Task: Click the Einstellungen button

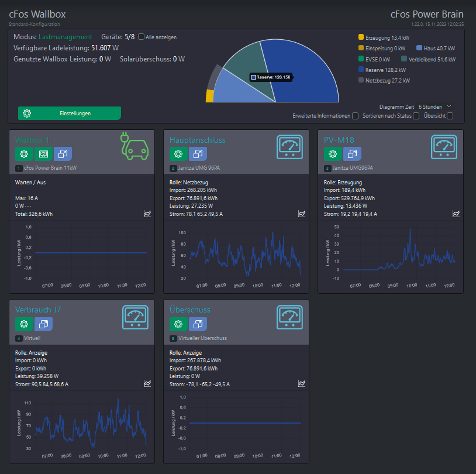Action: coord(70,114)
